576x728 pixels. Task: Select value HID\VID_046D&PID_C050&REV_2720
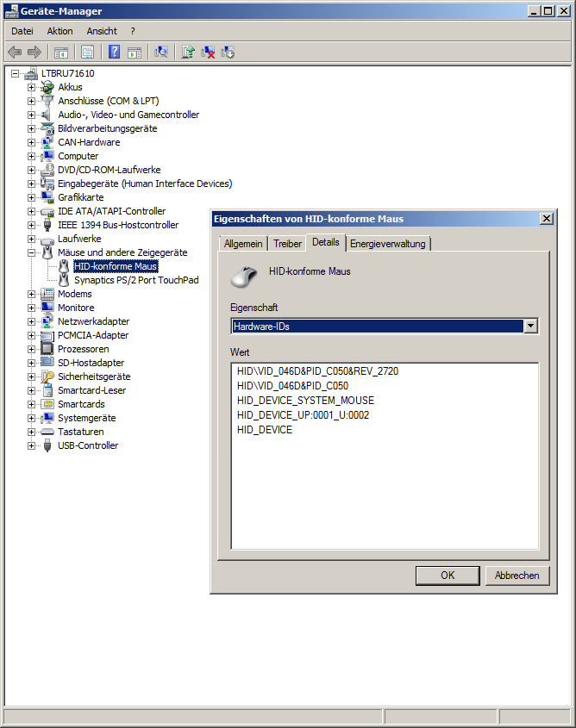[317, 371]
